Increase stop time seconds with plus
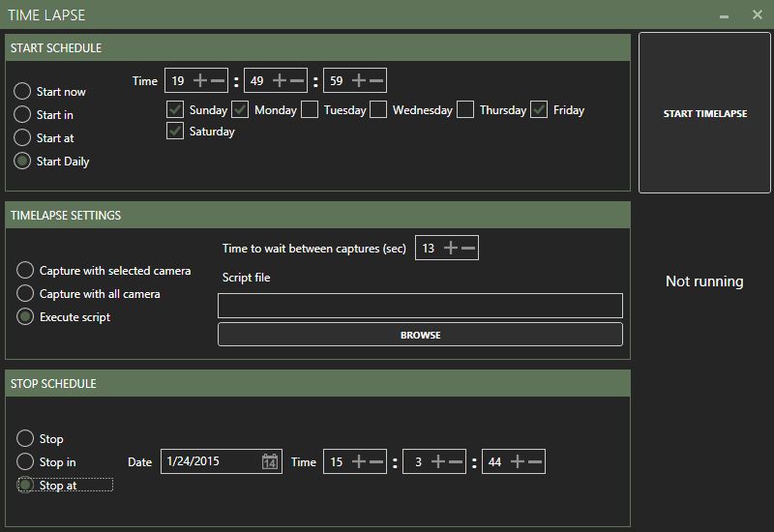774x532 pixels. (x=518, y=461)
